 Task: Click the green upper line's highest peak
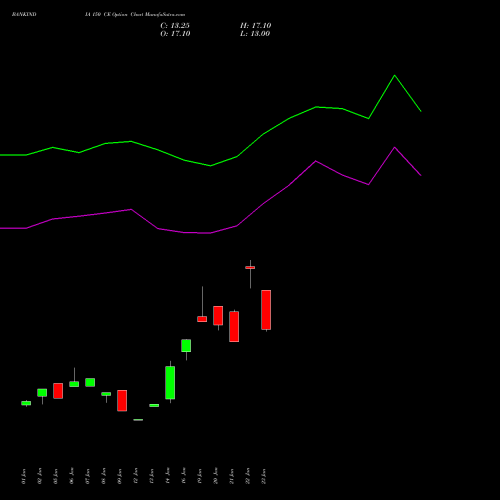pos(395,76)
